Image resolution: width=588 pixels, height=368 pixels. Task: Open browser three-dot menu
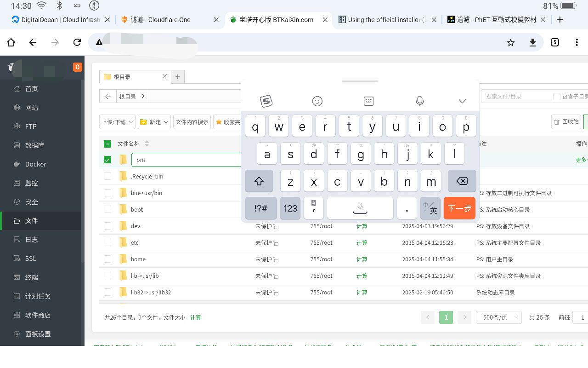577,42
